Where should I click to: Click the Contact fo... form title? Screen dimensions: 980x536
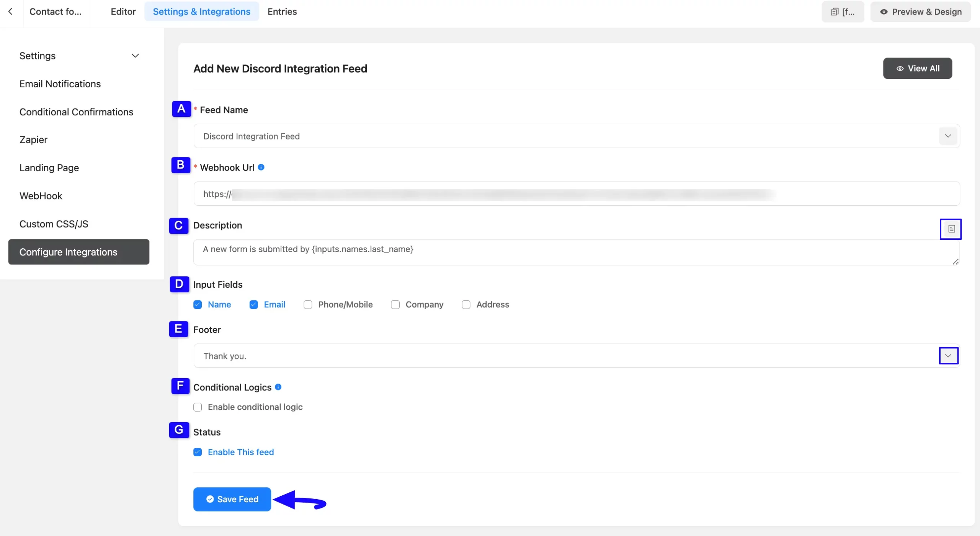point(56,11)
